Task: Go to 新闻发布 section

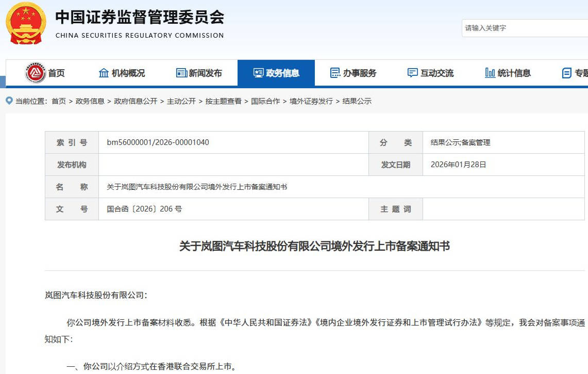Action: tap(205, 73)
